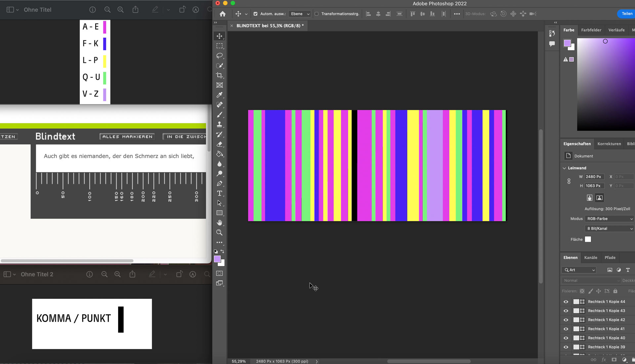Open the 8 Bit/Kanal dropdown
The image size is (635, 364).
(609, 229)
